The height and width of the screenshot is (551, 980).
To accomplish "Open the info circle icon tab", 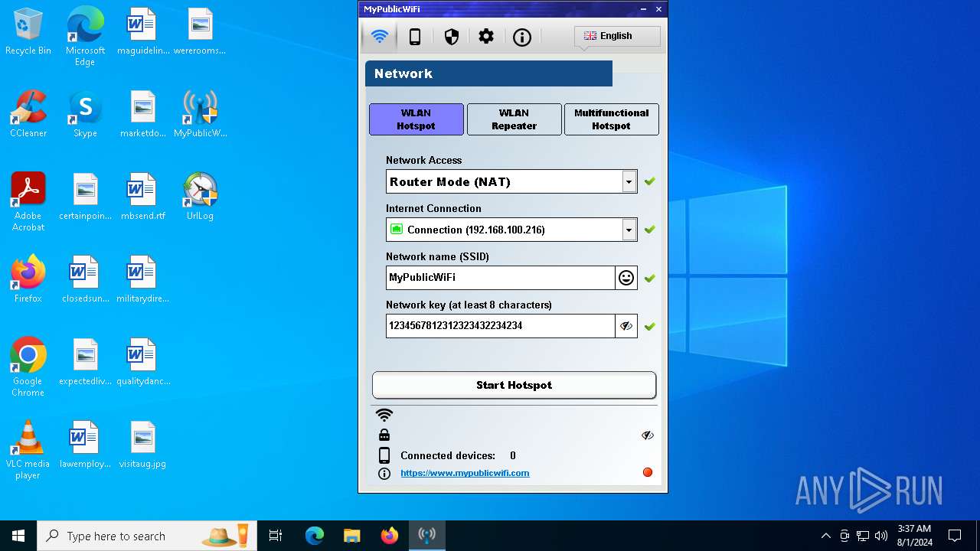I will [522, 37].
